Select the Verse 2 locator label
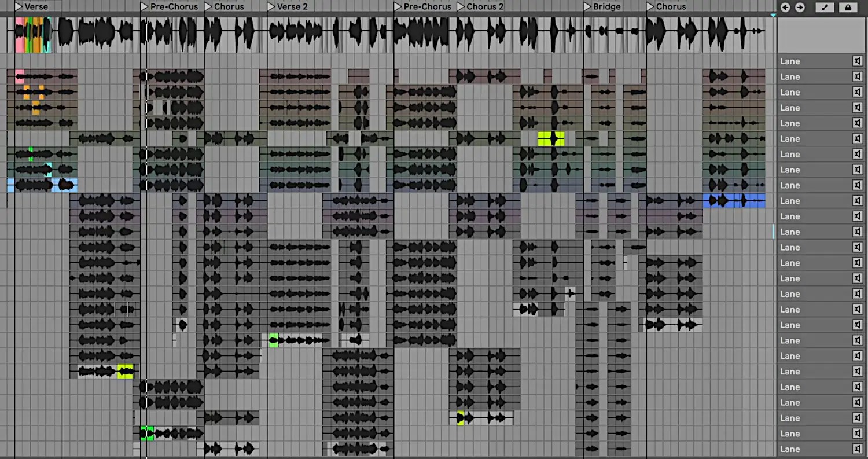The image size is (868, 459). [x=292, y=6]
